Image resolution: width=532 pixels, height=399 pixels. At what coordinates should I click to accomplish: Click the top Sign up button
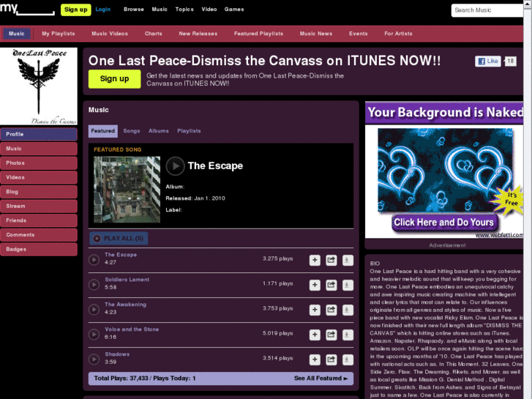coord(75,10)
